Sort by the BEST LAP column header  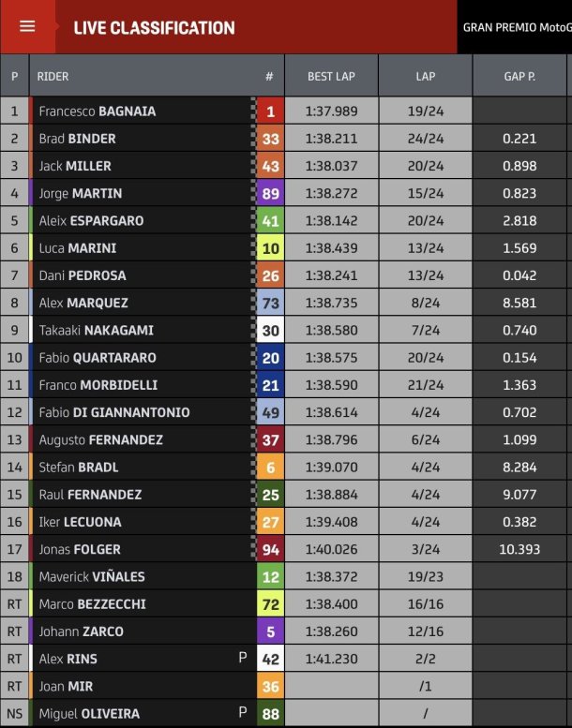[x=331, y=76]
